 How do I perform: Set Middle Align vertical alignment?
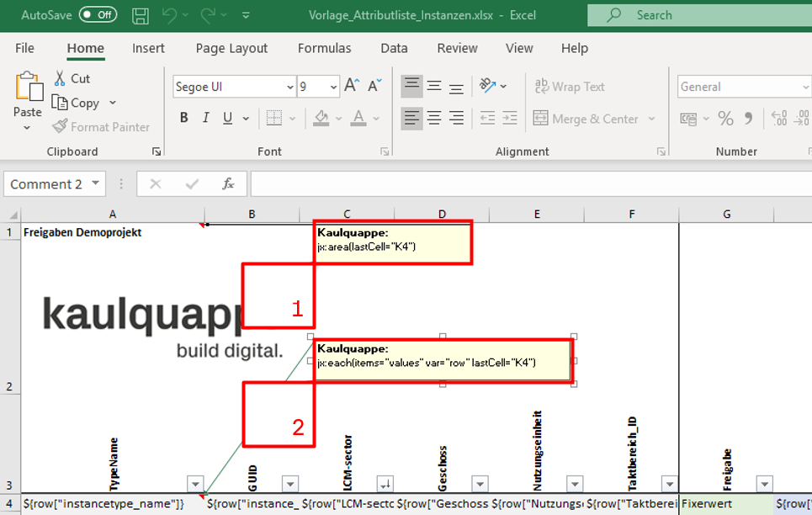click(434, 86)
